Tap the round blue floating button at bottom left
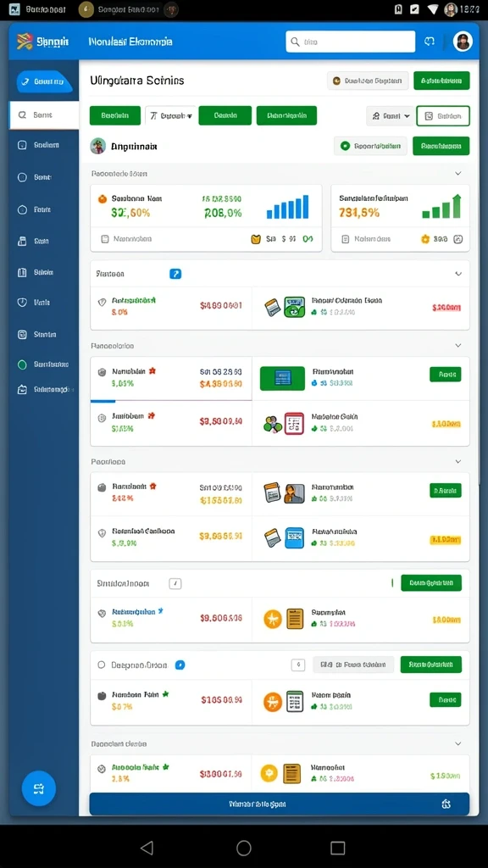488x868 pixels. [39, 788]
